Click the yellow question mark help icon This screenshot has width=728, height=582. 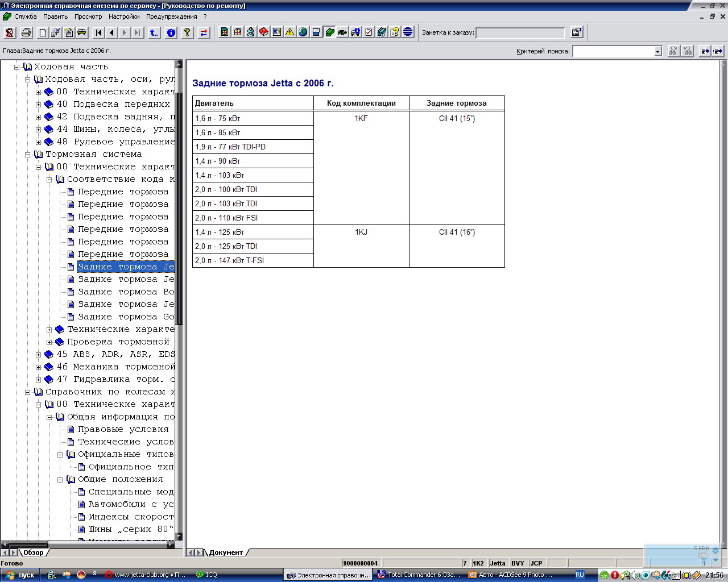point(187,32)
